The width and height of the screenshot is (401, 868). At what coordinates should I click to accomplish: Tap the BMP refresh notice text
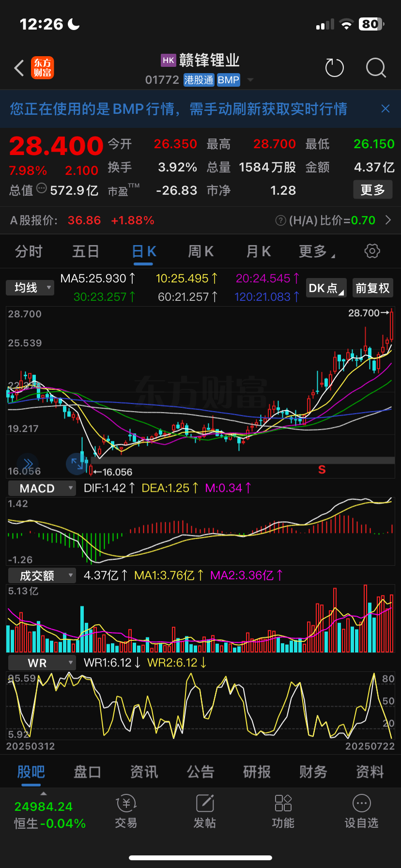pyautogui.click(x=179, y=108)
